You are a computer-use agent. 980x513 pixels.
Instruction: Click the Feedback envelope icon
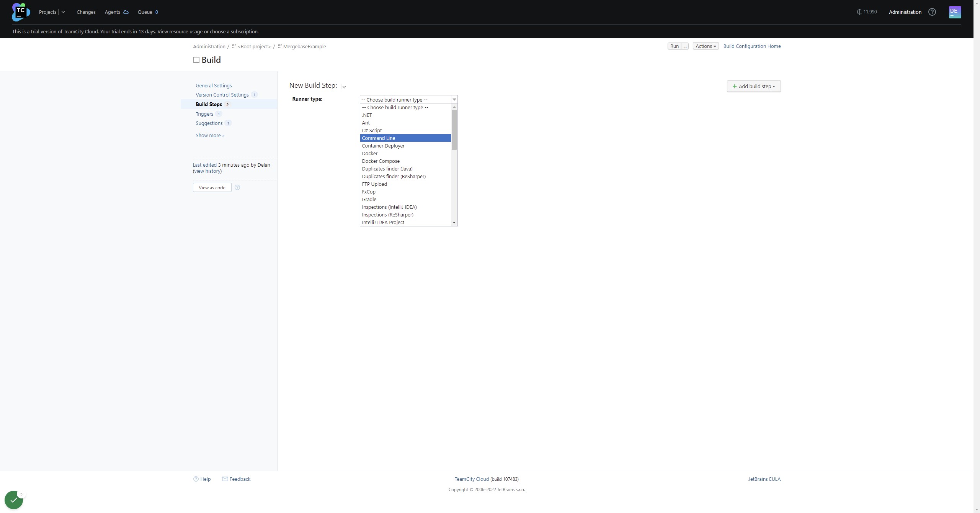(x=225, y=479)
